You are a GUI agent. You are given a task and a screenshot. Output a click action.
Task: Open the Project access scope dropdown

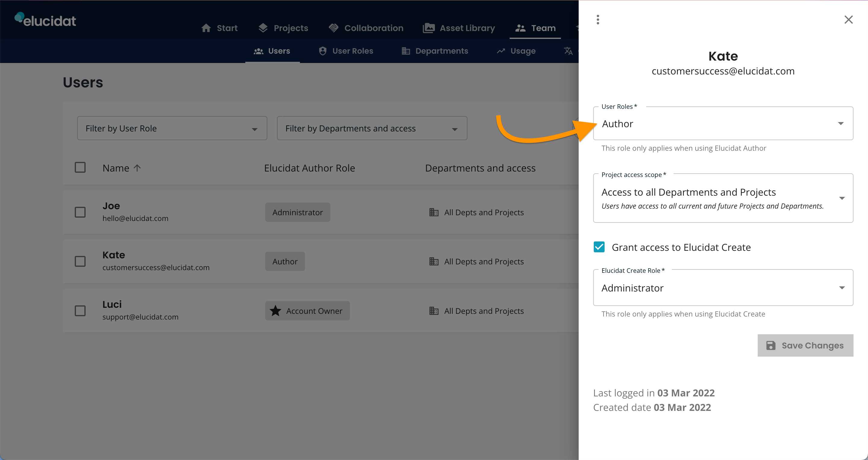[x=723, y=198]
